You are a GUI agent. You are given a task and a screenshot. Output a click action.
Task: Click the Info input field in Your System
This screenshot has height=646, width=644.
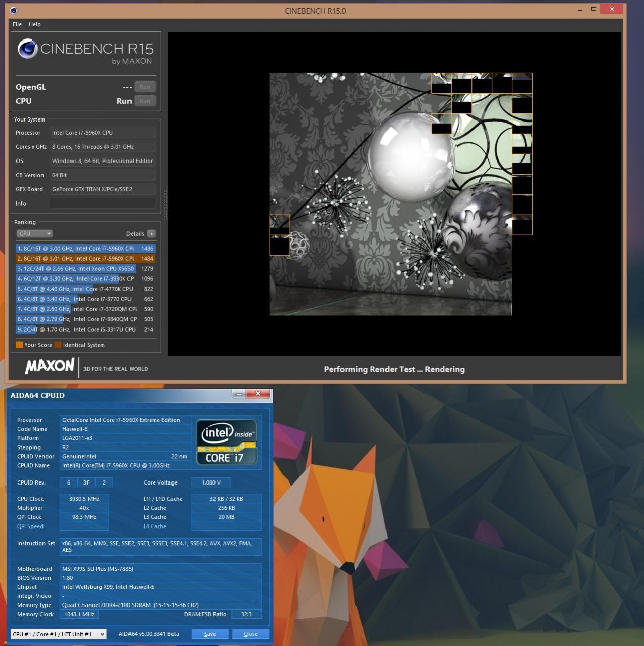(x=103, y=204)
